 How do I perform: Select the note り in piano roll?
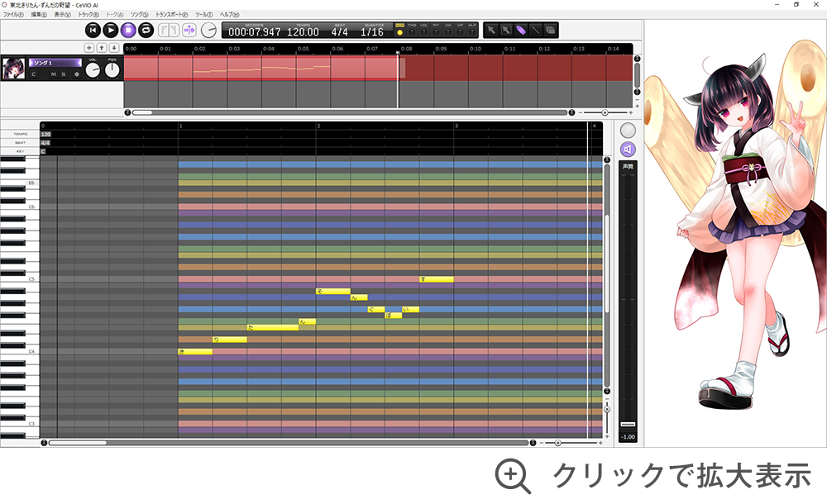pos(230,340)
